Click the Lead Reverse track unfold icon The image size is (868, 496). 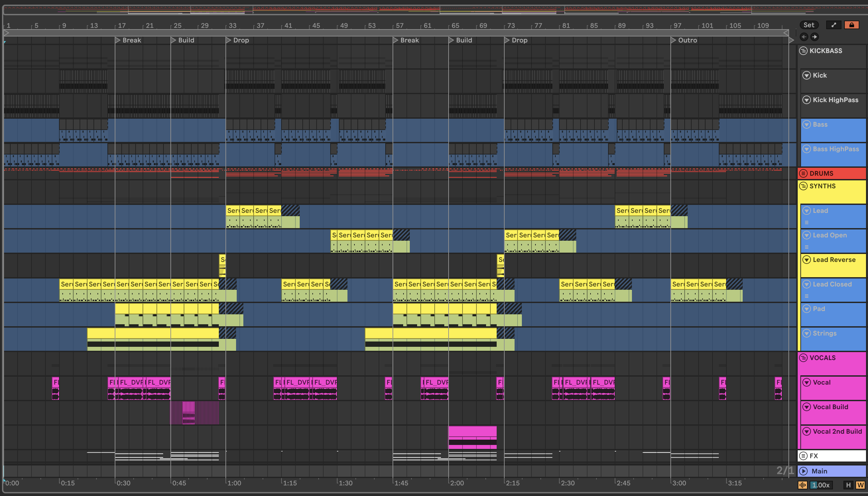point(806,260)
